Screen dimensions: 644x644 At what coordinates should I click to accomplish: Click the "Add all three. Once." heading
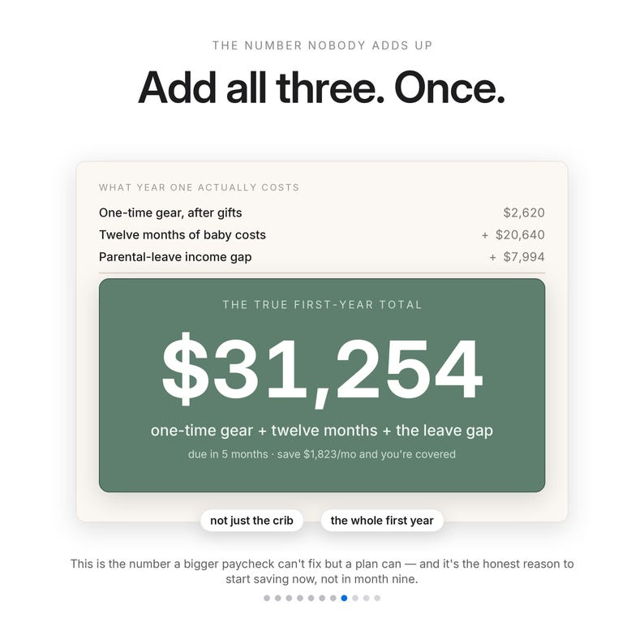coord(321,88)
